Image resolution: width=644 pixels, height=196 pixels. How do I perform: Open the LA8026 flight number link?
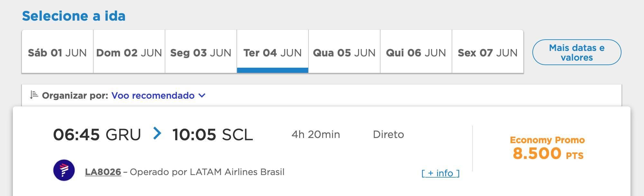(103, 172)
